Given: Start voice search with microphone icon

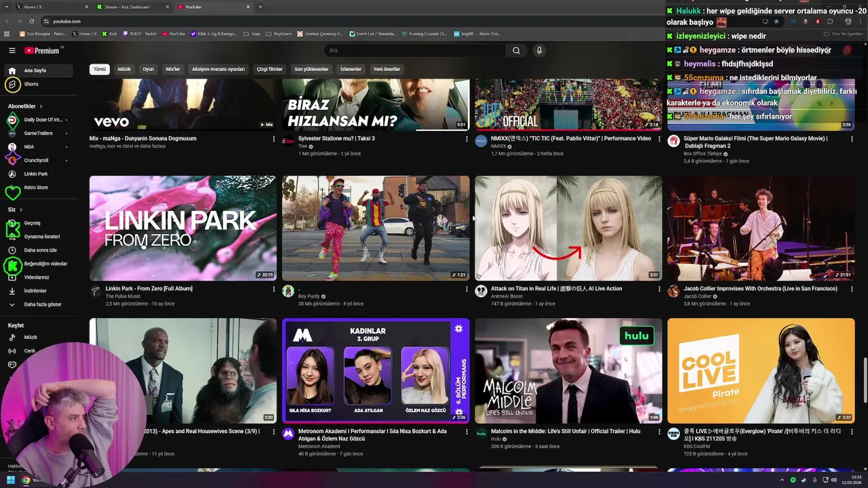Looking at the screenshot, I should [539, 50].
